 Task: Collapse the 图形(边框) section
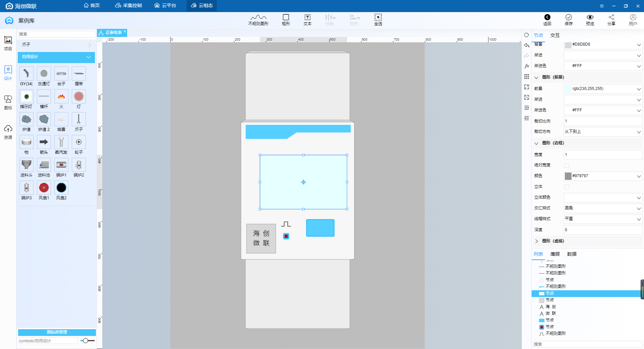536,143
